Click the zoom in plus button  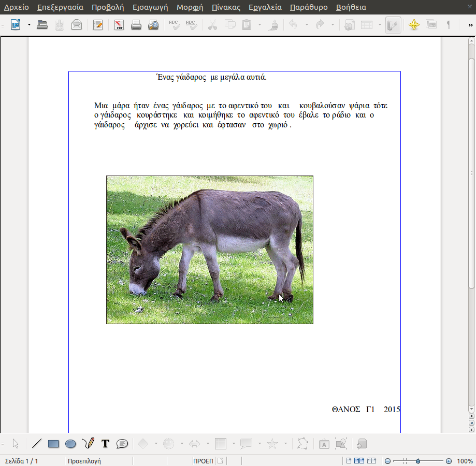(x=449, y=461)
